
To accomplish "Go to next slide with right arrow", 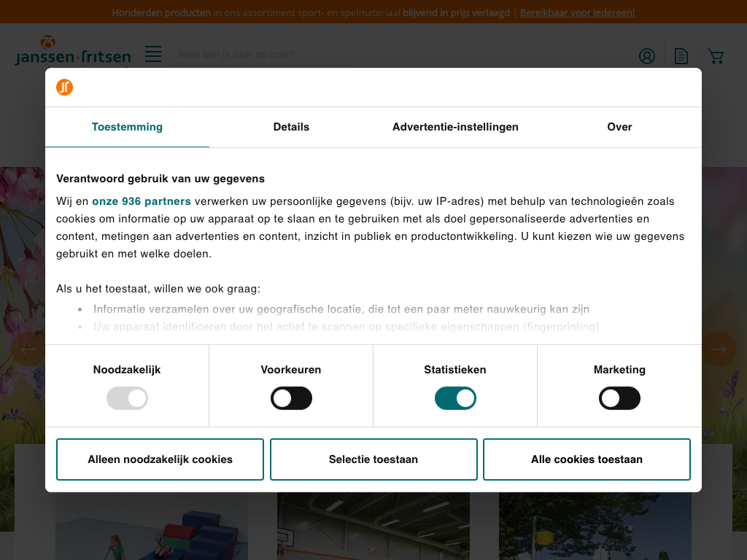I will [719, 349].
